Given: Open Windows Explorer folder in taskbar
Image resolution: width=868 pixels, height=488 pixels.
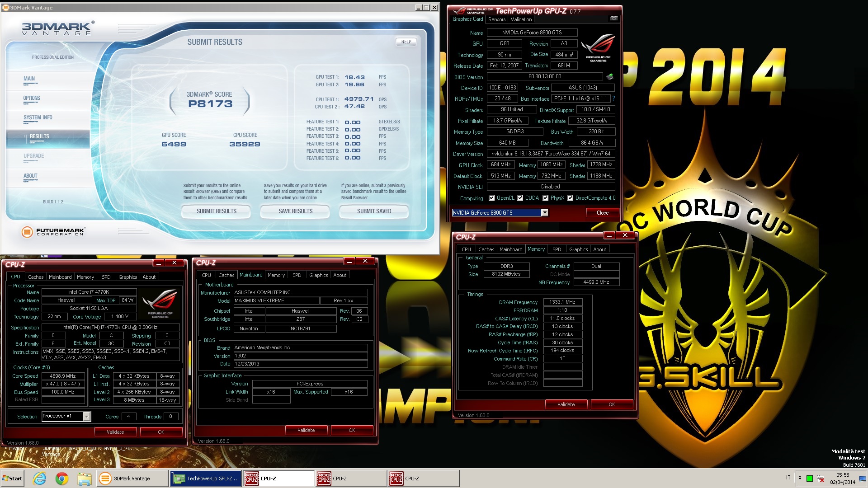Looking at the screenshot, I should click(84, 479).
